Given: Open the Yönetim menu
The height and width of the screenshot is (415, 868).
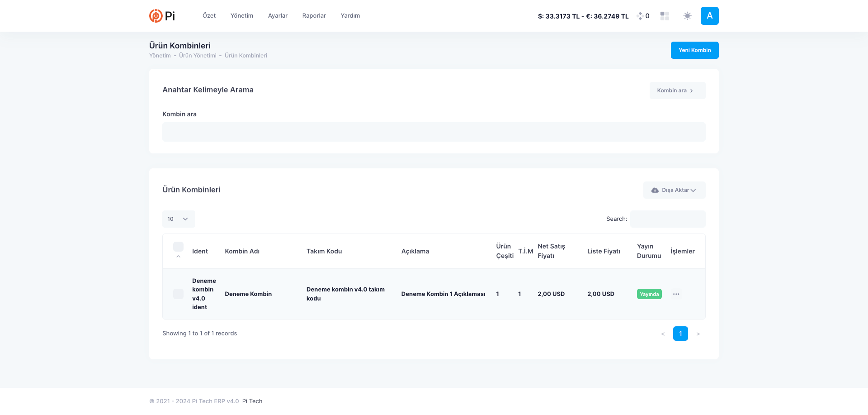Looking at the screenshot, I should tap(241, 16).
